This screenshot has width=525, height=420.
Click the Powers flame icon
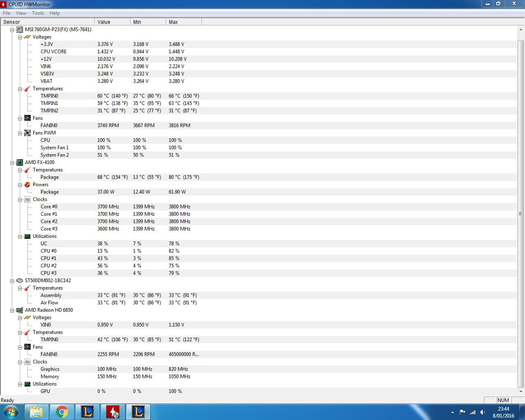click(x=27, y=185)
